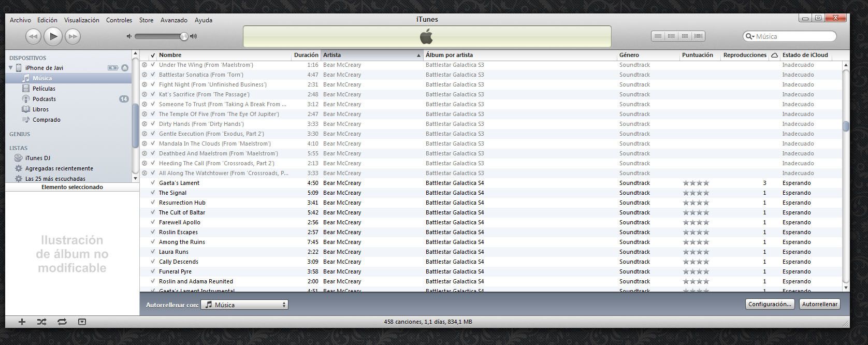Sort by the Artista column header

tap(372, 55)
